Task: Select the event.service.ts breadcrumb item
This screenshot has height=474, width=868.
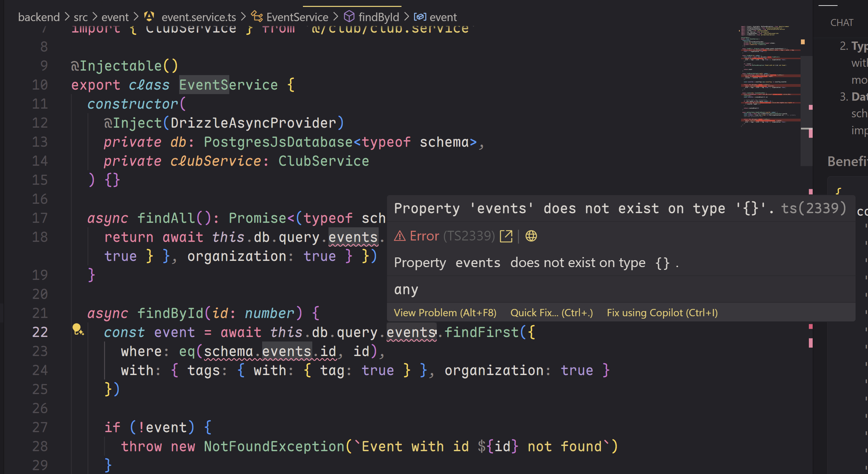Action: 198,17
